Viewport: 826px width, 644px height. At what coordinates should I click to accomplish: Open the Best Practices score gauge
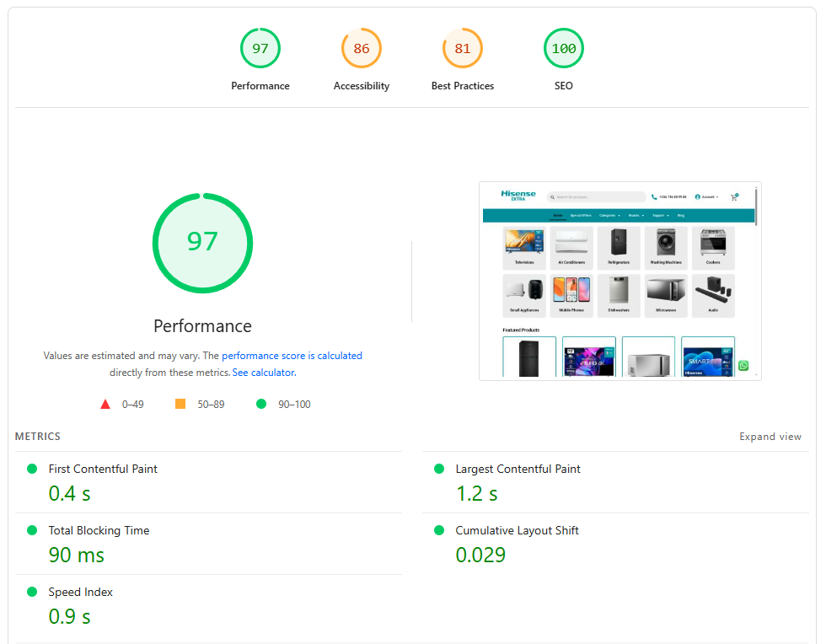click(463, 49)
